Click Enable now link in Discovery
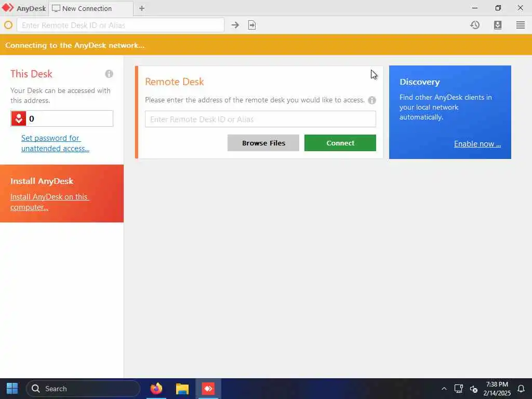532x399 pixels. point(477,144)
